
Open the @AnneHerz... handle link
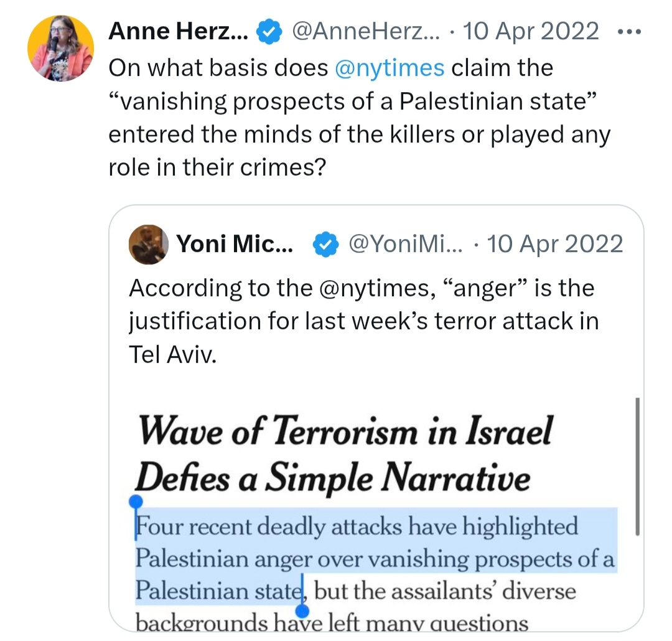[366, 31]
